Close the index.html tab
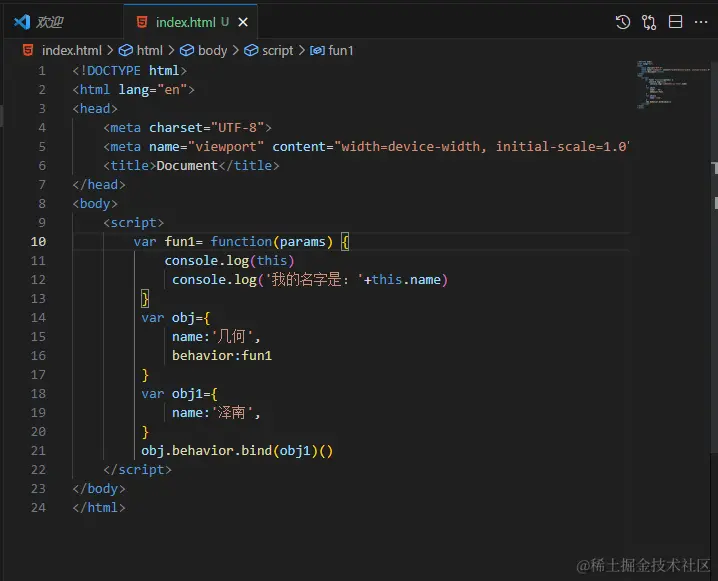 click(x=243, y=22)
